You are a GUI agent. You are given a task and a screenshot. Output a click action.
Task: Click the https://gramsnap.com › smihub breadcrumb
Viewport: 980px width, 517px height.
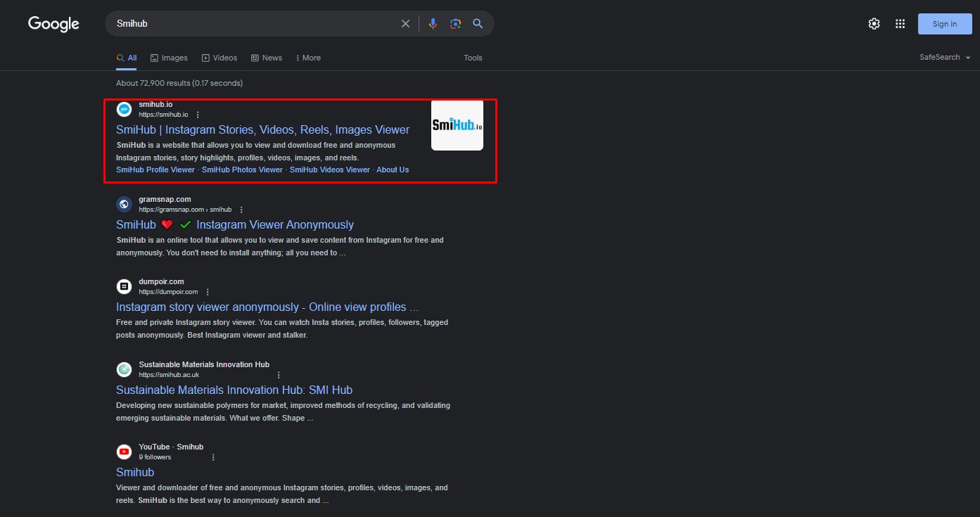(185, 210)
